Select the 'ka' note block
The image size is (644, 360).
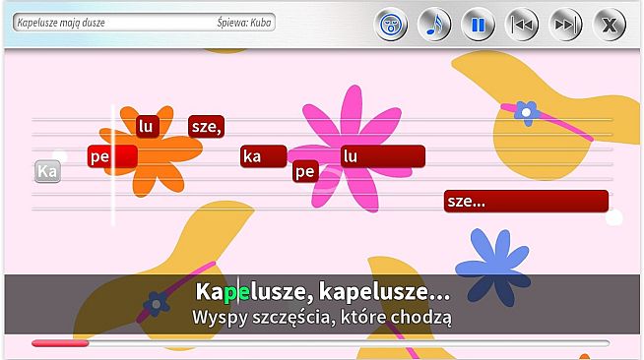263,156
